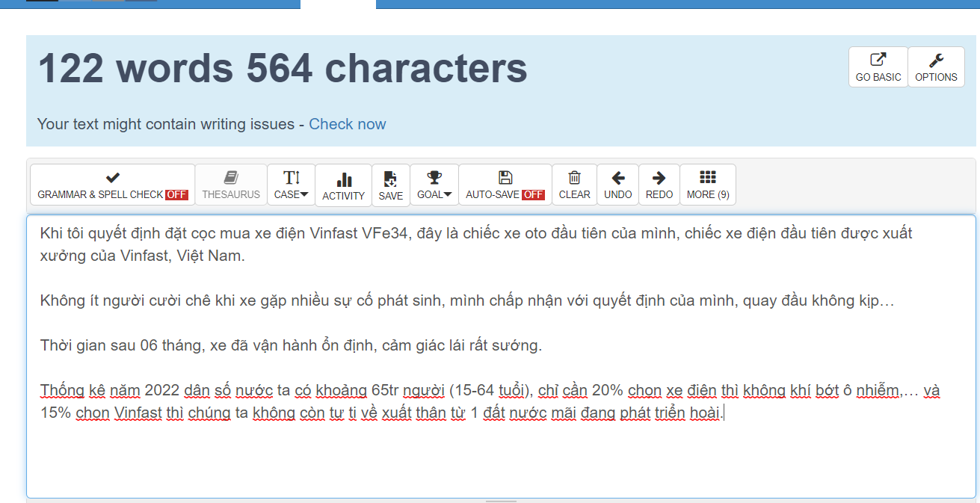Expand the Case dropdown menu
Screen dimensions: 980x503
pos(291,185)
